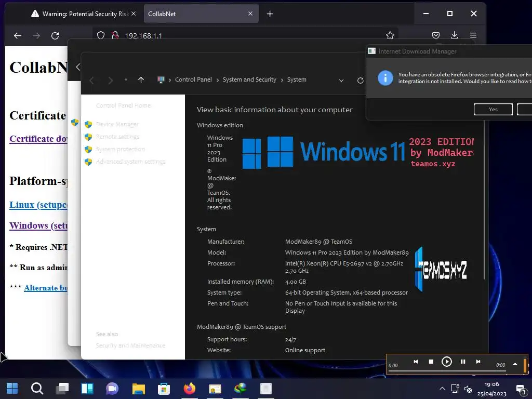Close the Warning: Potential Security Risk tab
The width and height of the screenshot is (532, 399).
tap(134, 14)
